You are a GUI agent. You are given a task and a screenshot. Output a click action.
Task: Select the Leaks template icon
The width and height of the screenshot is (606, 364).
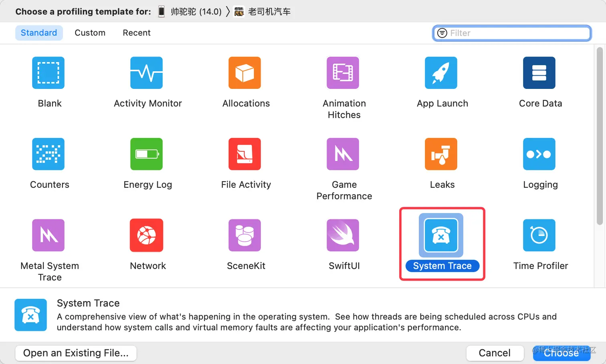click(441, 154)
